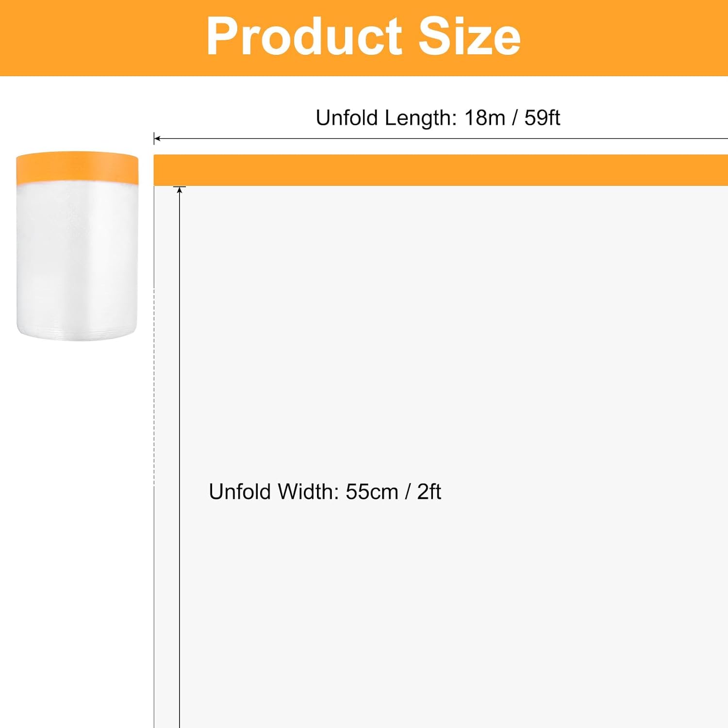
Task: Click the left arrowhead of the length line
Action: [157, 139]
